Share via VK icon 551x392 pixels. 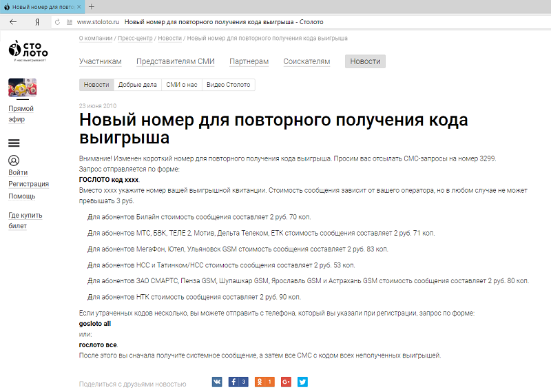pyautogui.click(x=217, y=382)
